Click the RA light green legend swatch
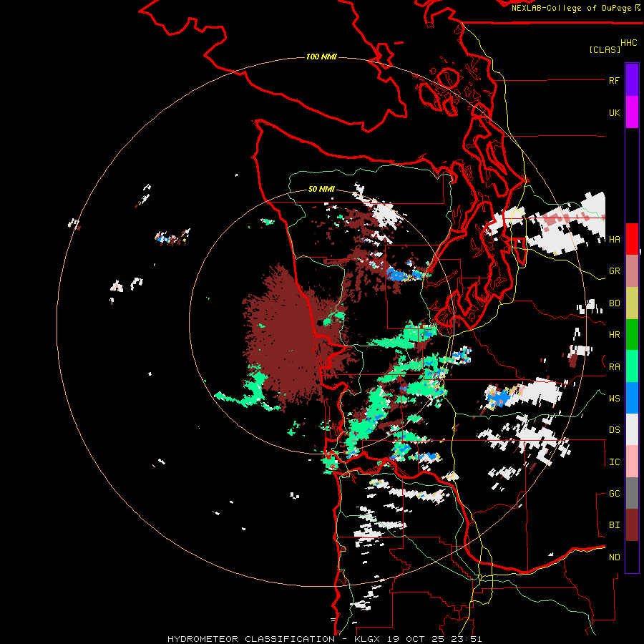Screen dimensions: 644x644 tap(632, 366)
